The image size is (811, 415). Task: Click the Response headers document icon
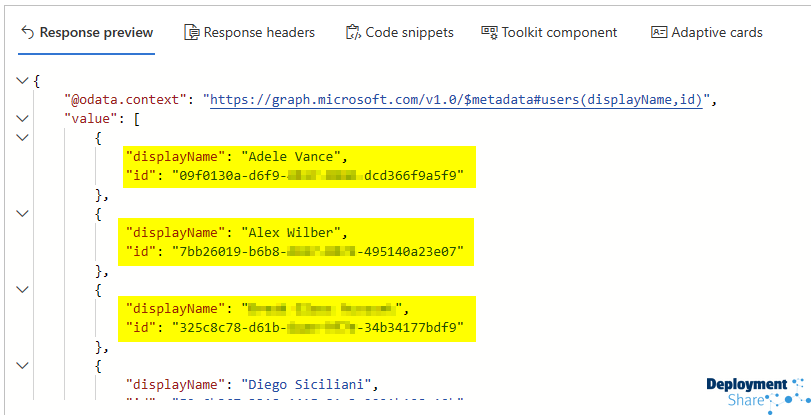tap(192, 33)
